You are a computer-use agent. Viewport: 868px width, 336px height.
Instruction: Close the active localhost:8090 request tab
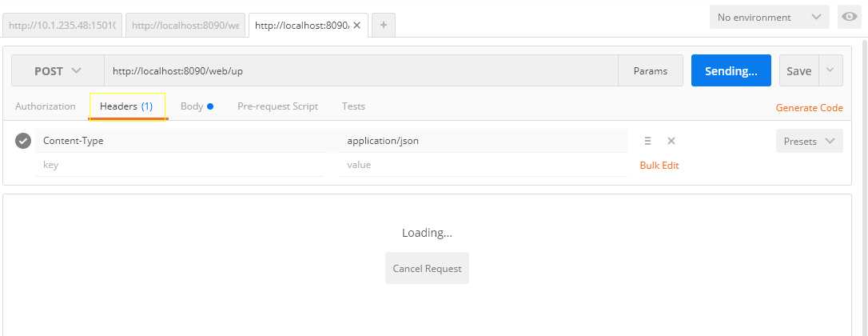point(357,26)
